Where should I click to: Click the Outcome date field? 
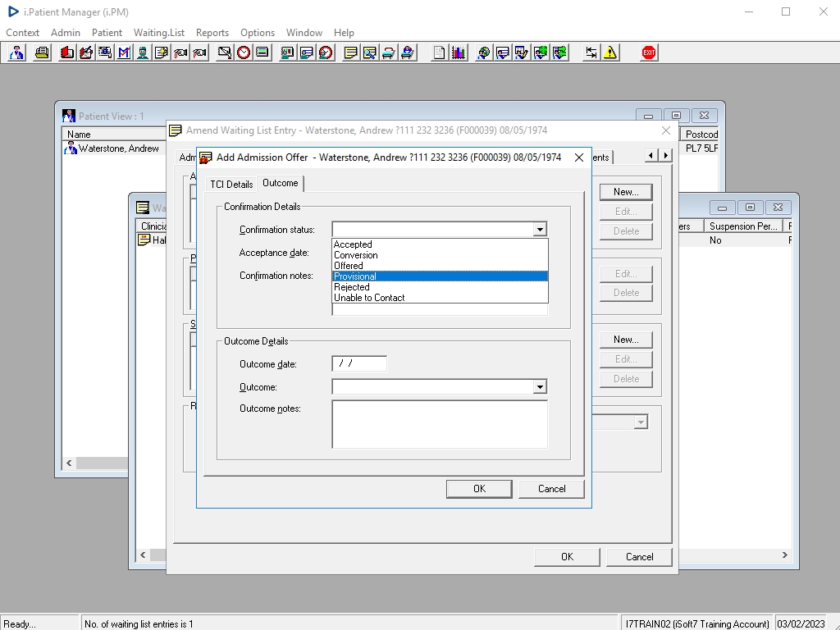click(x=359, y=363)
